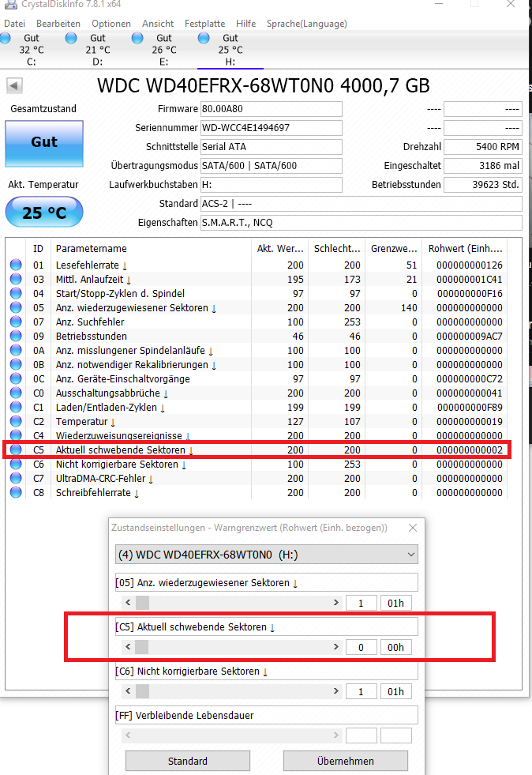Click status orb of Laden/Entladen-Zyklen row

pos(16,408)
